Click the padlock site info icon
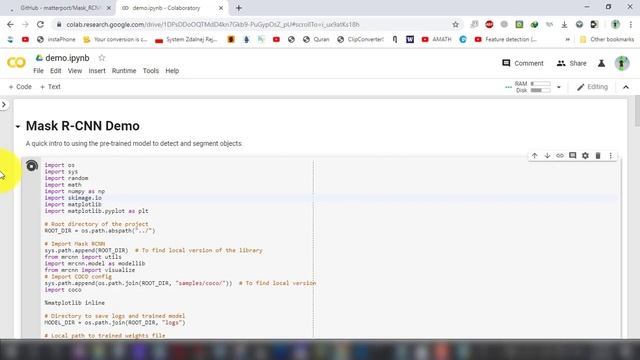The height and width of the screenshot is (360, 640). coord(59,24)
